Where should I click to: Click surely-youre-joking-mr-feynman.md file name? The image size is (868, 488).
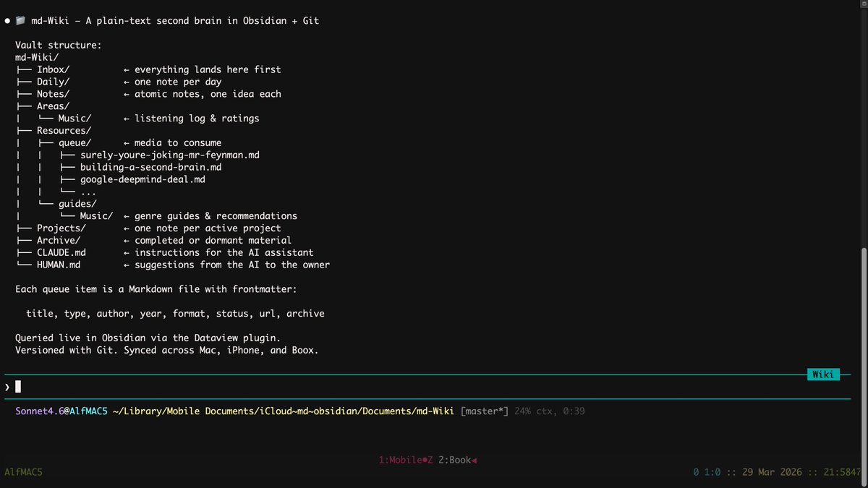click(x=169, y=155)
